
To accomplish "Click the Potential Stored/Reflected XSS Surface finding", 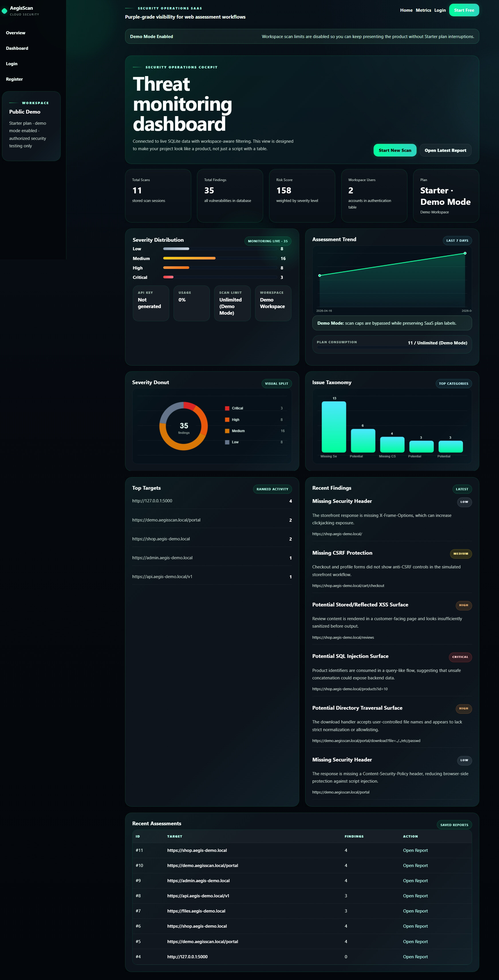I will [x=360, y=604].
